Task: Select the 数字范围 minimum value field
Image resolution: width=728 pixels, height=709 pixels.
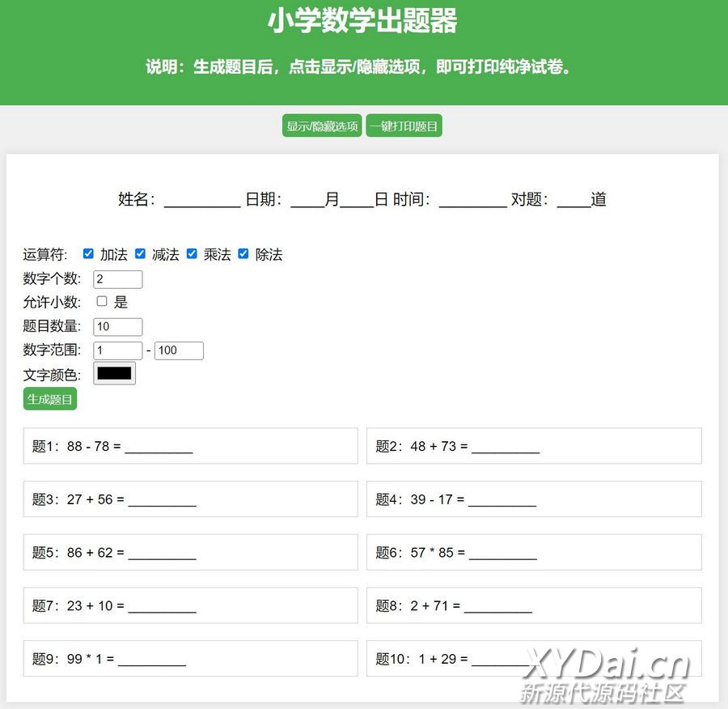Action: pos(118,350)
